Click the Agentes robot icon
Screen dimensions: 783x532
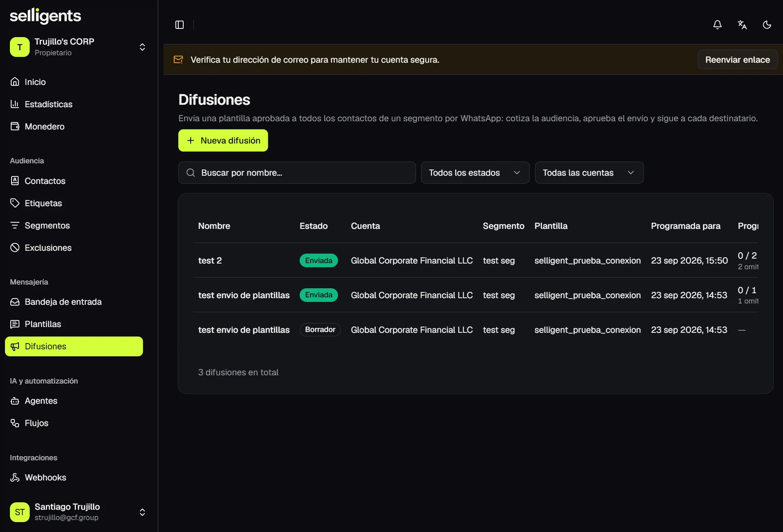[15, 401]
